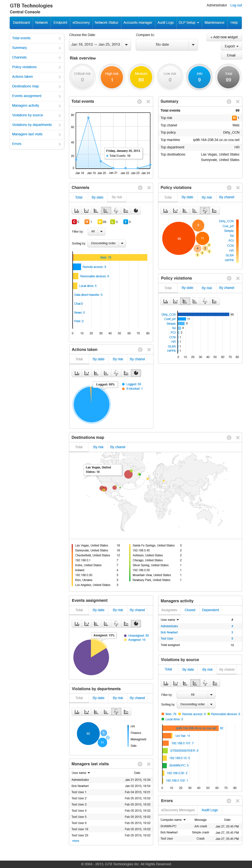
Task: Toggle Critical risk filter chip in Channels
Action: pos(74,222)
